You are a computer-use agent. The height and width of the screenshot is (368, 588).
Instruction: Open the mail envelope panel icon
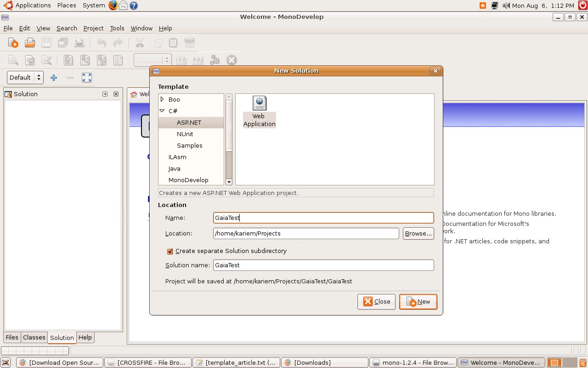coord(123,6)
